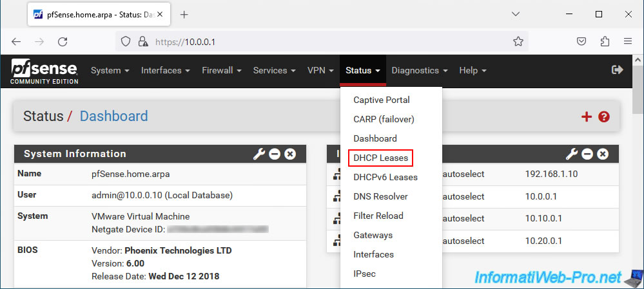Select Captive Portal from Status menu
The width and height of the screenshot is (644, 289).
click(x=382, y=100)
